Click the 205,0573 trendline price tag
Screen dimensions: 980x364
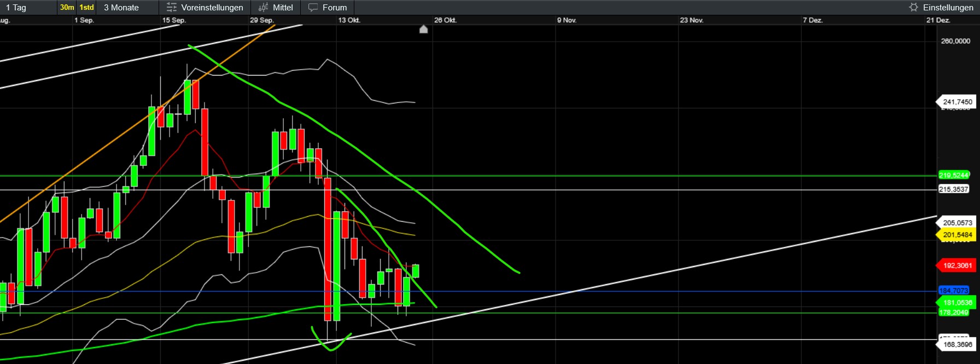point(957,223)
